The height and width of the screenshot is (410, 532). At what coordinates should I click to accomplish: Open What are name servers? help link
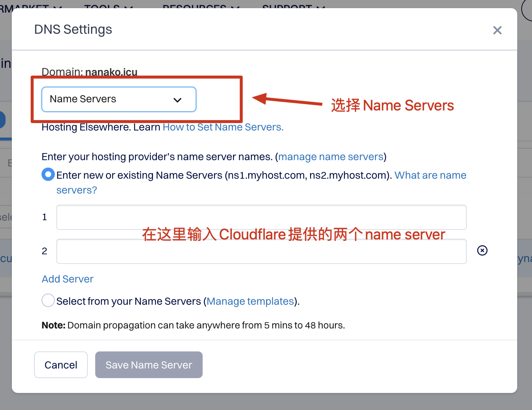click(430, 175)
